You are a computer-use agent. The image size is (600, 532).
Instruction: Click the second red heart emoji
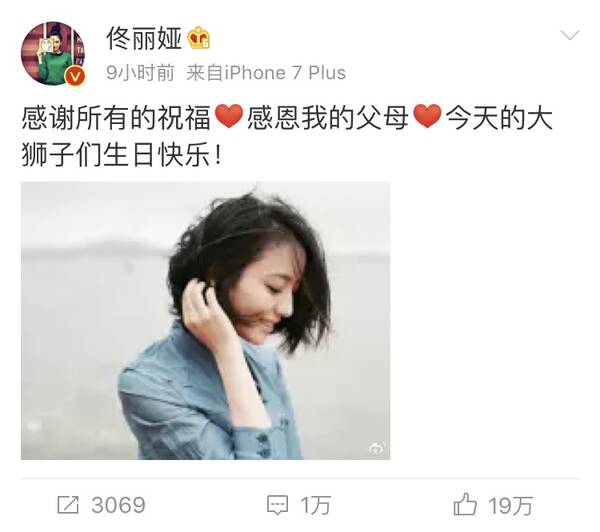click(x=428, y=116)
